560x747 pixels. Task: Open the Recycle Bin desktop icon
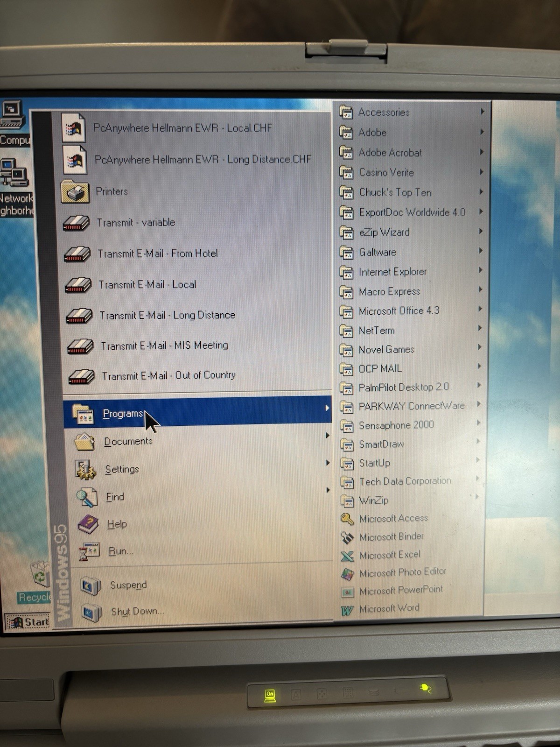(x=40, y=574)
